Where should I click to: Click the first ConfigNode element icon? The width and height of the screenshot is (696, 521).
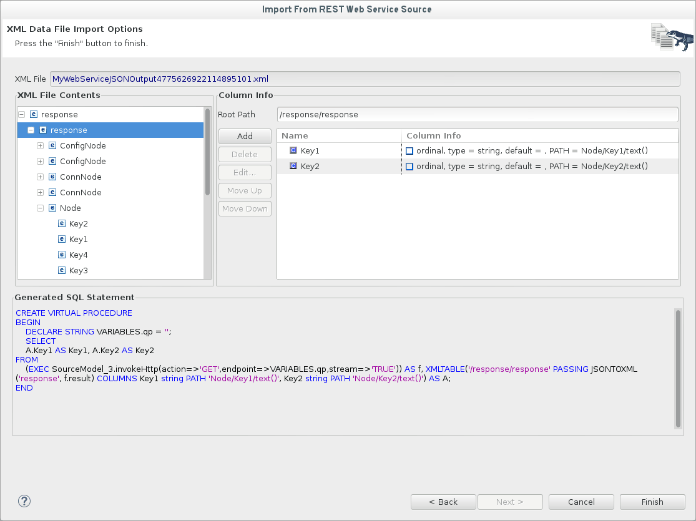click(x=52, y=146)
